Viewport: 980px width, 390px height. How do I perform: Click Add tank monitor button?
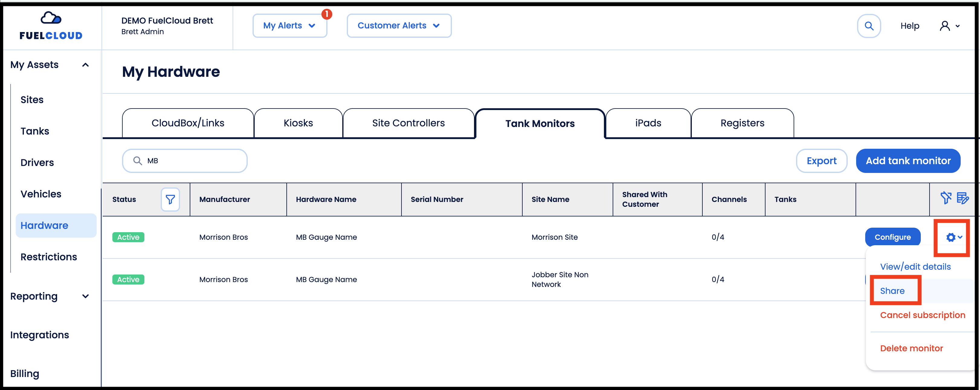[908, 161]
